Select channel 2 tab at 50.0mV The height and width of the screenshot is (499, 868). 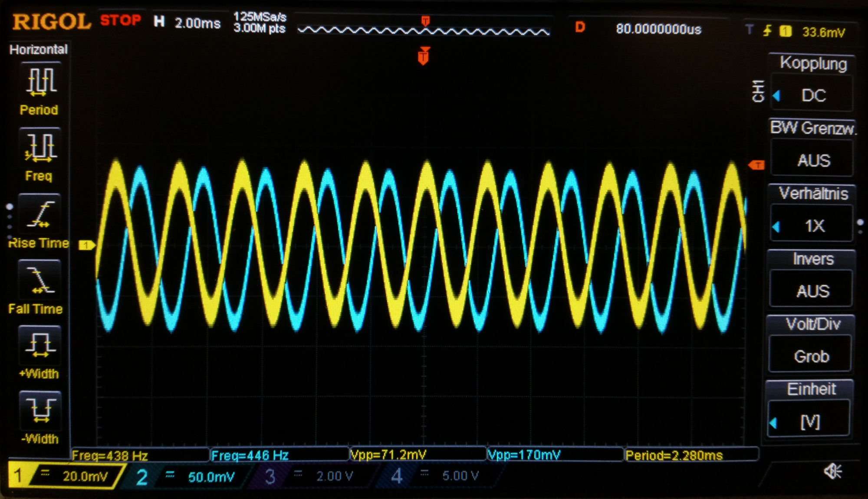point(187,477)
